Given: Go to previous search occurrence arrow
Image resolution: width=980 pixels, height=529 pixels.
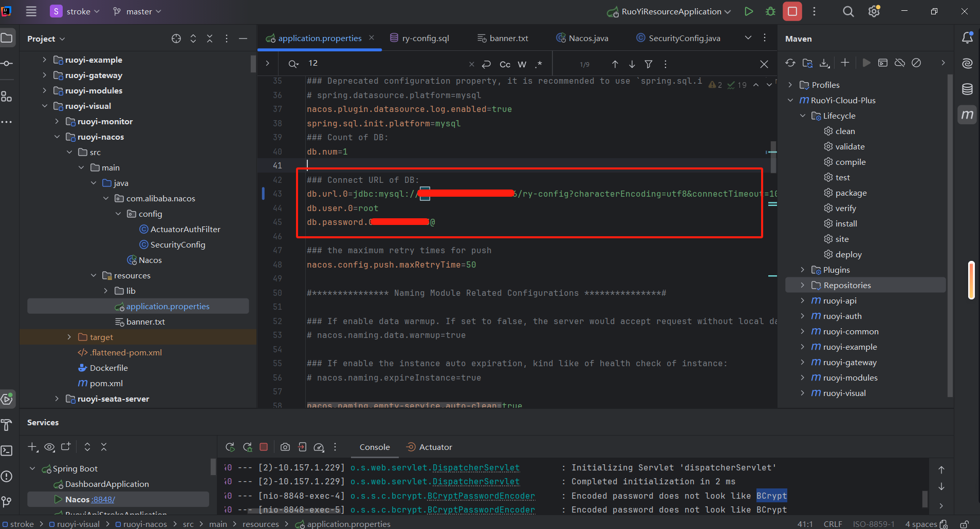Looking at the screenshot, I should [x=615, y=64].
